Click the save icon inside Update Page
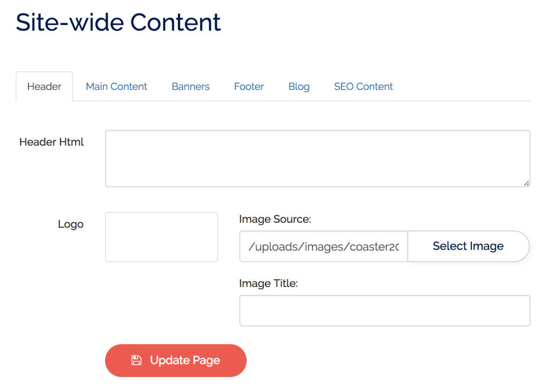 tap(137, 360)
